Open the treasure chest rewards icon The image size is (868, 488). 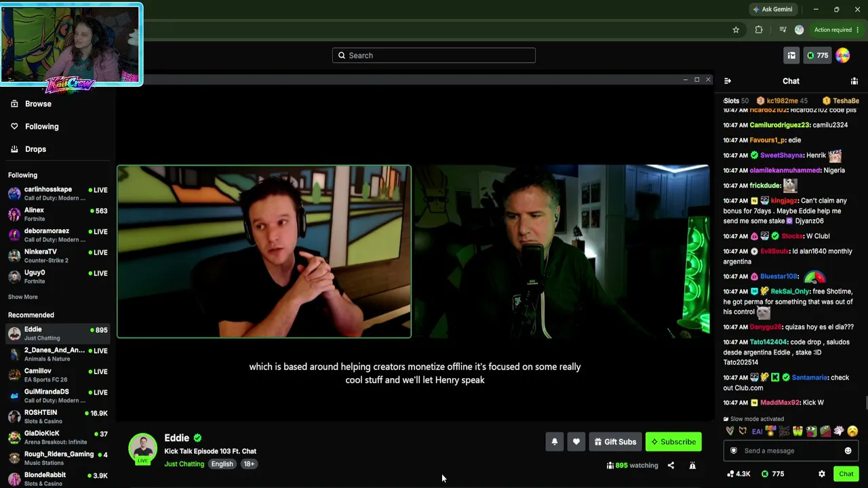click(x=791, y=56)
